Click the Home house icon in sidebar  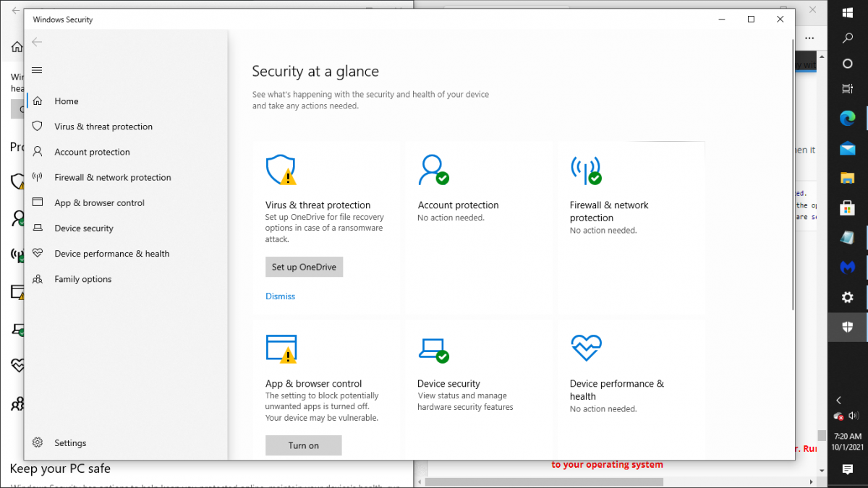38,101
